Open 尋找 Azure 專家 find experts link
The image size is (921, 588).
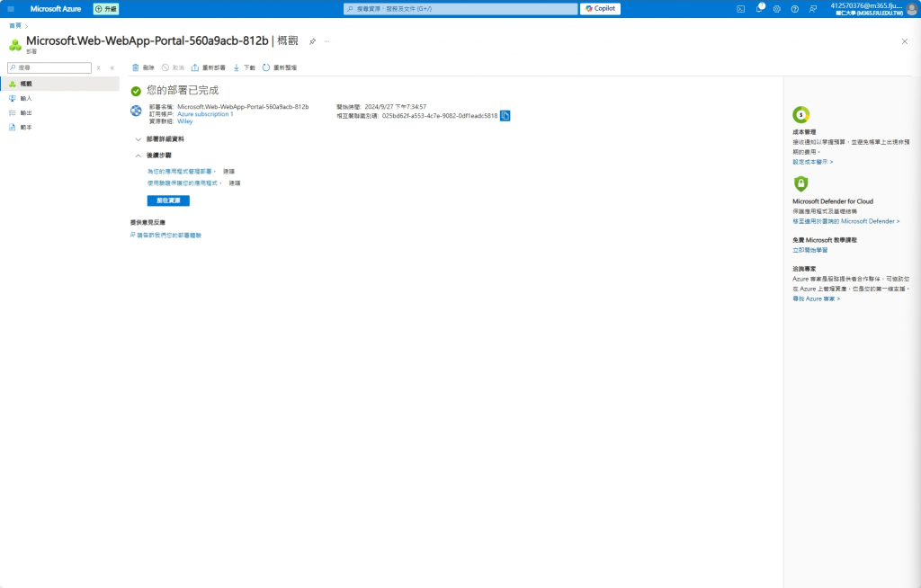[x=817, y=299]
